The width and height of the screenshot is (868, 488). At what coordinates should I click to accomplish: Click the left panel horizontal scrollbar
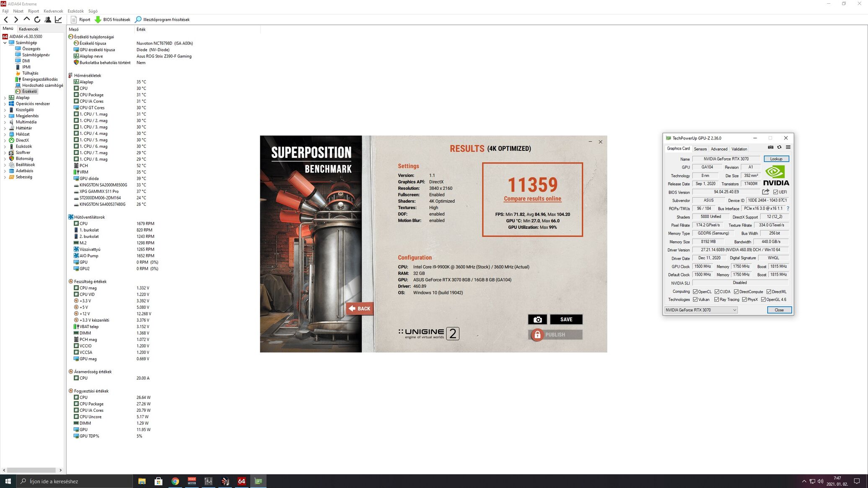[x=31, y=470]
